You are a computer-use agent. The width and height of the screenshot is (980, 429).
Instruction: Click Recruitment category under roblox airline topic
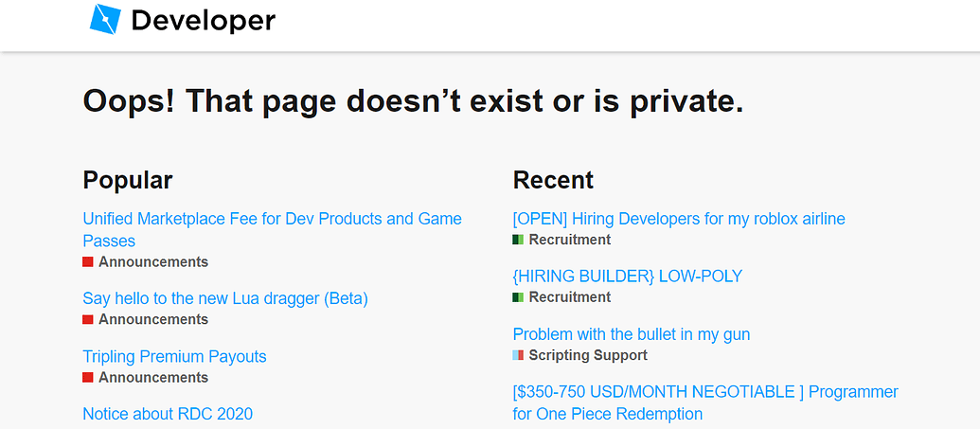pos(570,240)
